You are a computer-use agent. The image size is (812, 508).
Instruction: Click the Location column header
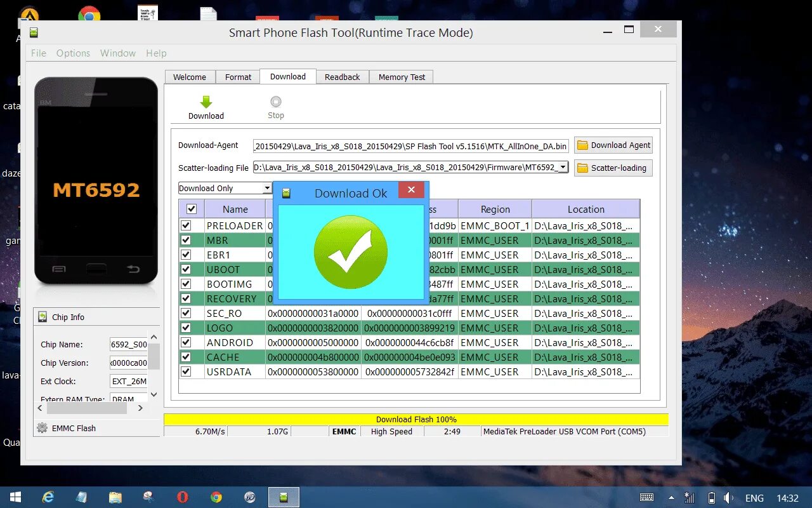tap(586, 209)
